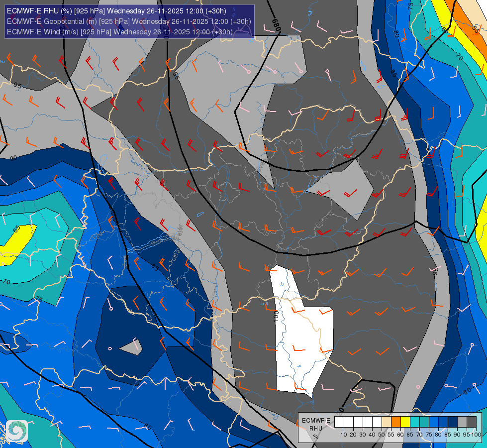Click the '55' value in the legend scale
This screenshot has height=448, width=487.
[x=391, y=435]
